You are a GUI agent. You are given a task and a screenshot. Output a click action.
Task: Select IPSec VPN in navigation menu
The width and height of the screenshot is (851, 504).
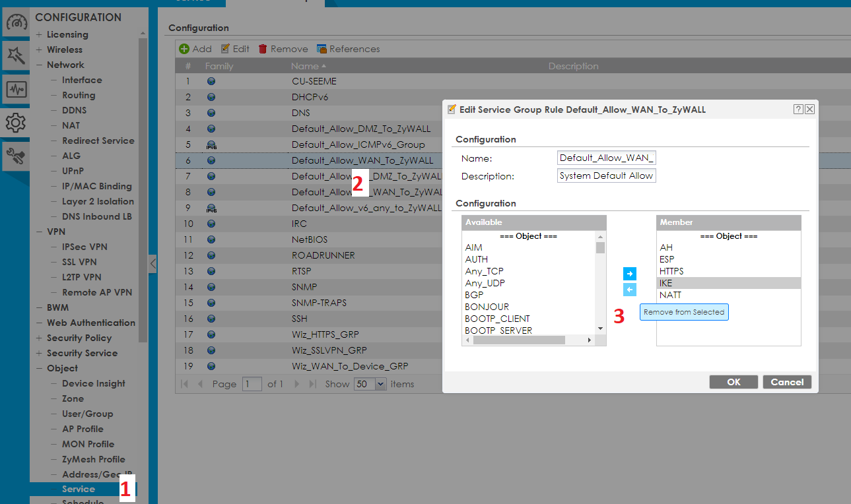tap(85, 247)
